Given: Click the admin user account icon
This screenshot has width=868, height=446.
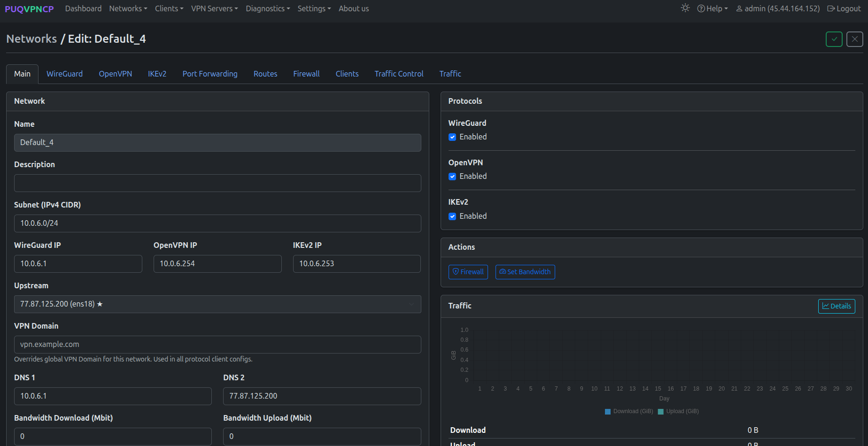Looking at the screenshot, I should (x=739, y=8).
